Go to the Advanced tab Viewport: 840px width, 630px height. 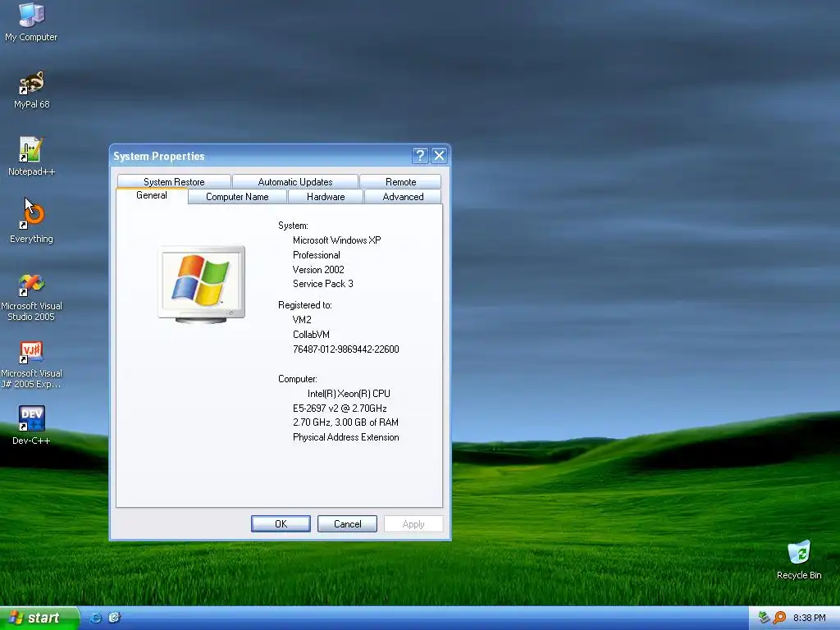(403, 197)
